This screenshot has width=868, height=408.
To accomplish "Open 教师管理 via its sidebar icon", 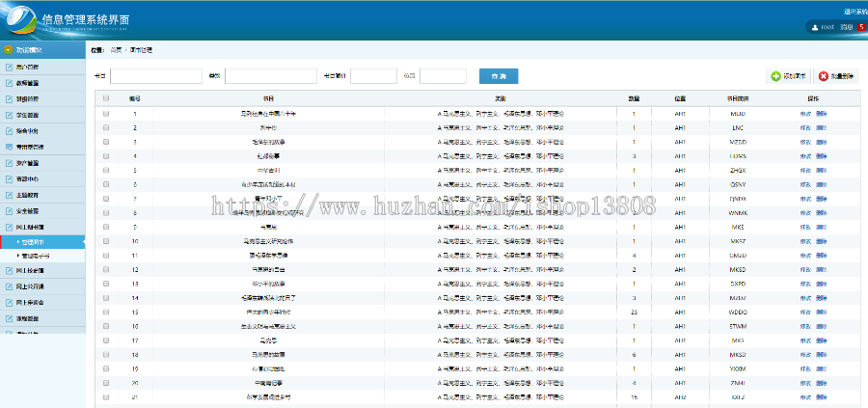I will [x=9, y=83].
